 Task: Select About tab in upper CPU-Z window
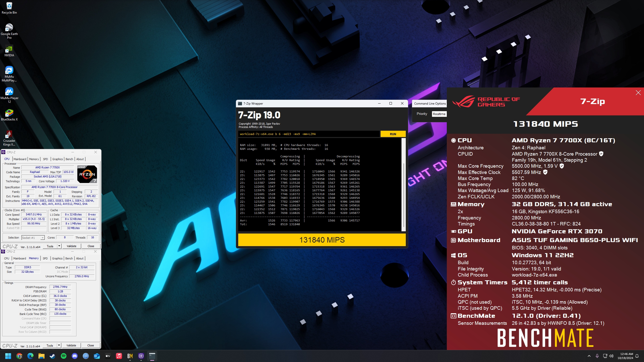click(80, 159)
